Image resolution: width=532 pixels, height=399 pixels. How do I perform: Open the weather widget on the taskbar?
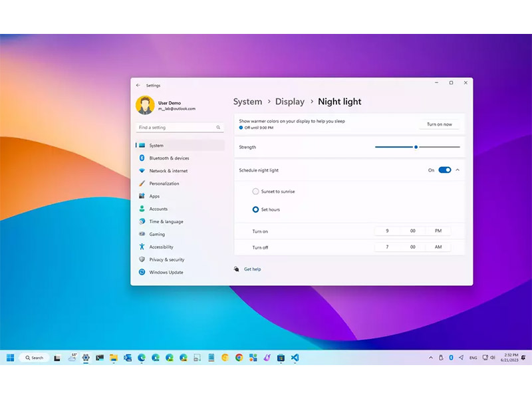(x=72, y=357)
